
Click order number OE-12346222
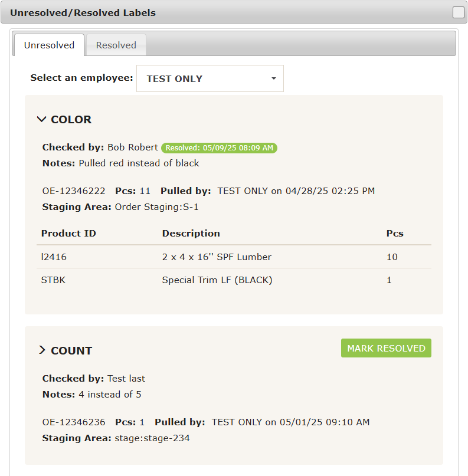click(74, 191)
